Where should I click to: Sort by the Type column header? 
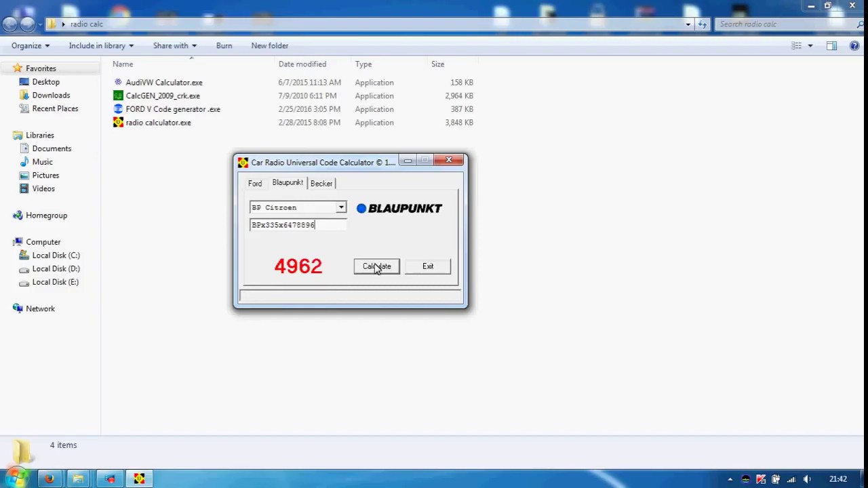pyautogui.click(x=363, y=64)
